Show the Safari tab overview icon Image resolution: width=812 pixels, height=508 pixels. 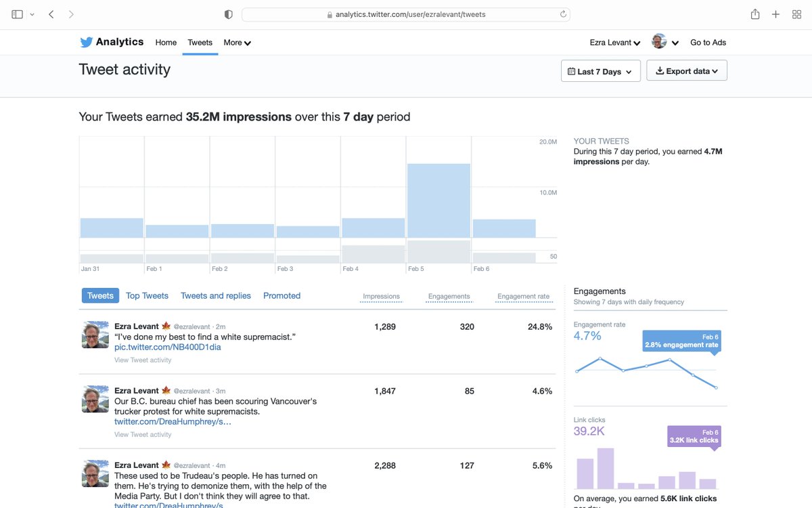pos(796,14)
